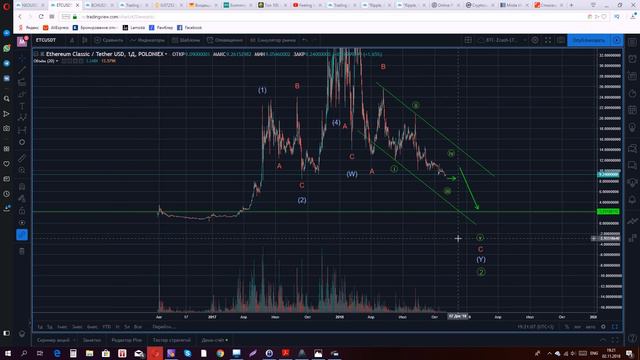The image size is (640, 360).
Task: Select the 1мес time range
Action: [62, 327]
